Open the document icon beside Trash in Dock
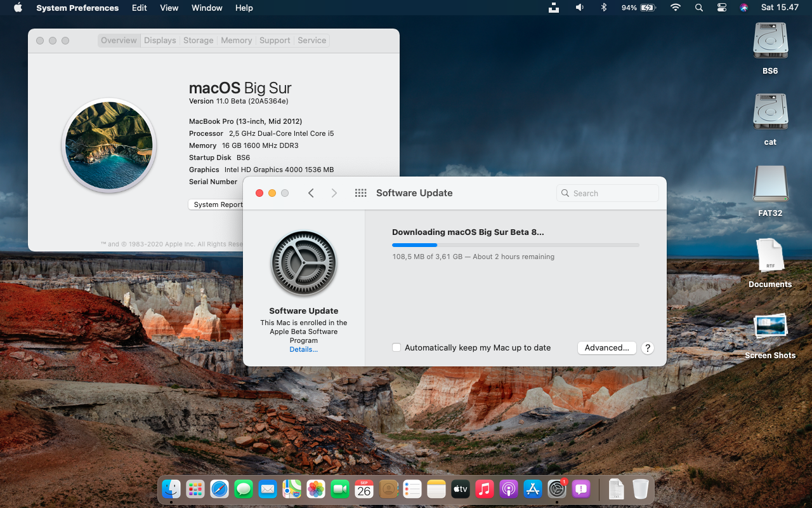Image resolution: width=812 pixels, height=508 pixels. pyautogui.click(x=617, y=489)
